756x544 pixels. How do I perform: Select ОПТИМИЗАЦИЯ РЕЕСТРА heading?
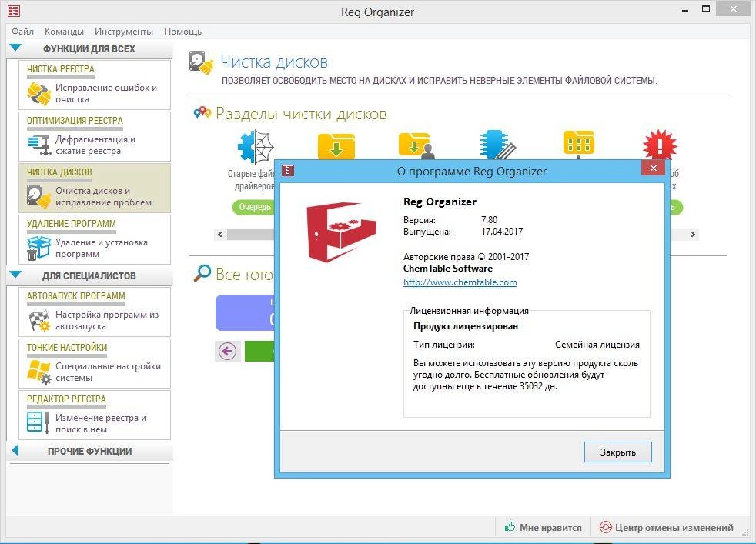[75, 121]
